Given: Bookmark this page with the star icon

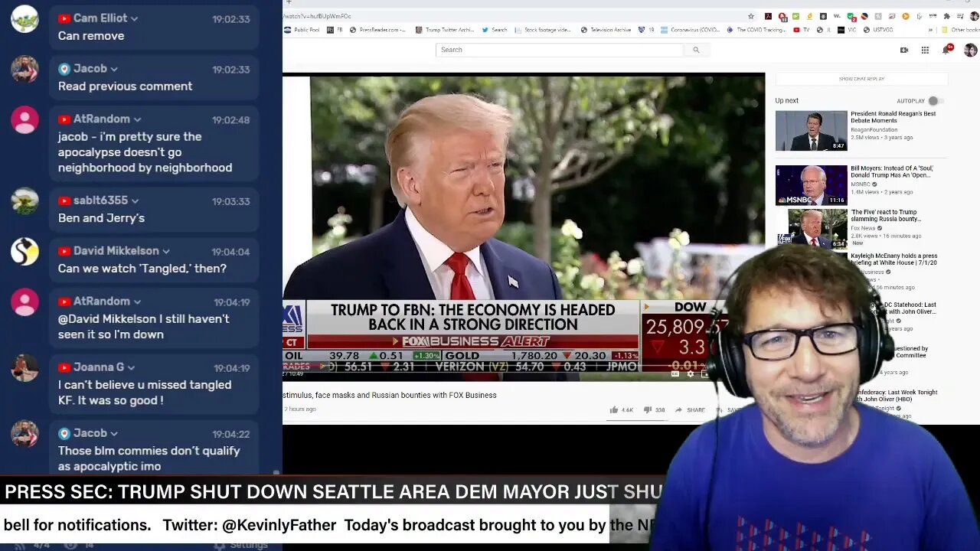Looking at the screenshot, I should coord(751,16).
